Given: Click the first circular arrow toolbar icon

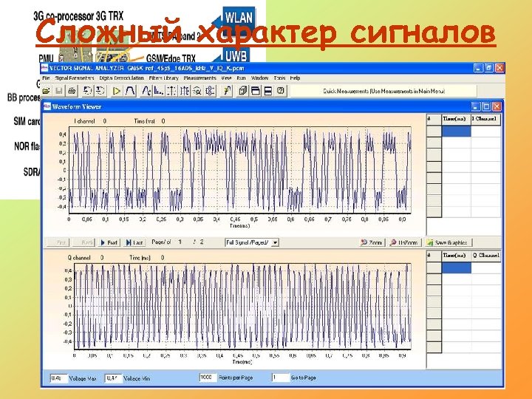Looking at the screenshot, I should 87,91.
